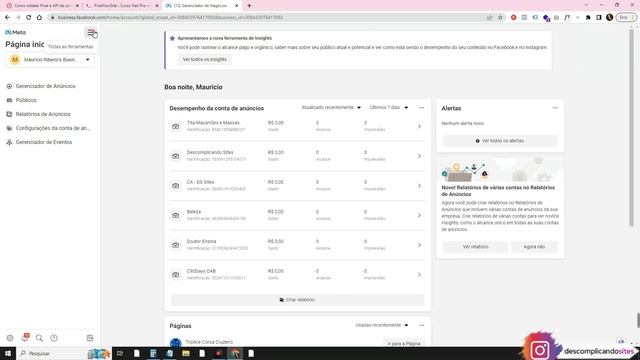Dismiss with Agora não button
Screen dimensions: 640x360
[x=534, y=247]
